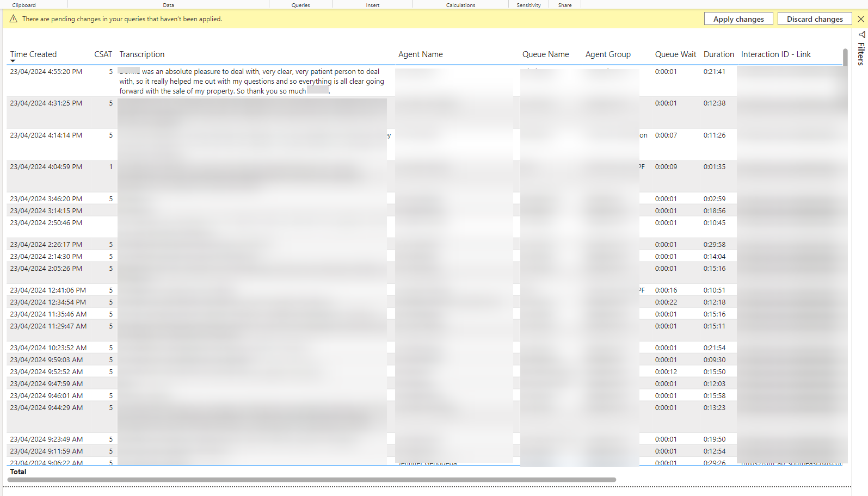
Task: Select the Agent Name column header
Action: click(x=421, y=54)
